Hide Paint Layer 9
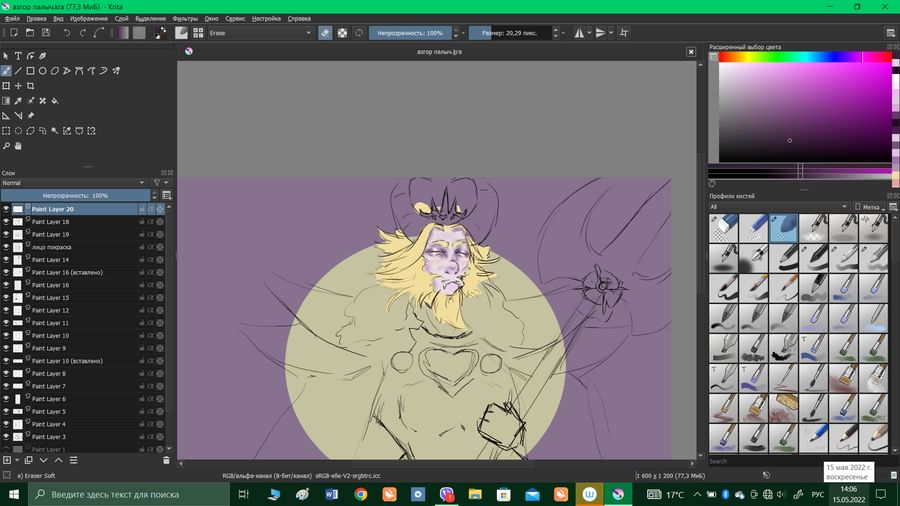 6,348
